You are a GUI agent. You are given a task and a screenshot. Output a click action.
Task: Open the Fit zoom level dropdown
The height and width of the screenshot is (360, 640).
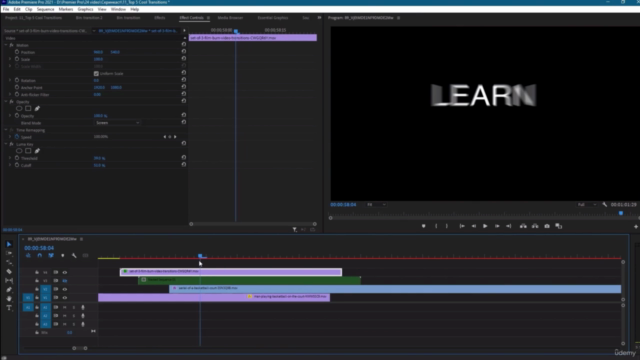coord(376,204)
